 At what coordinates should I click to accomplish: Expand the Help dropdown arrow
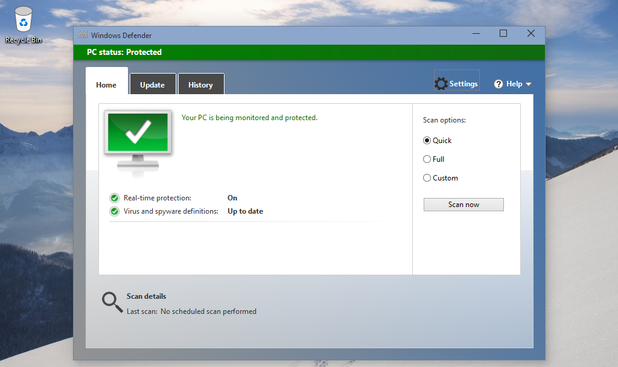529,84
